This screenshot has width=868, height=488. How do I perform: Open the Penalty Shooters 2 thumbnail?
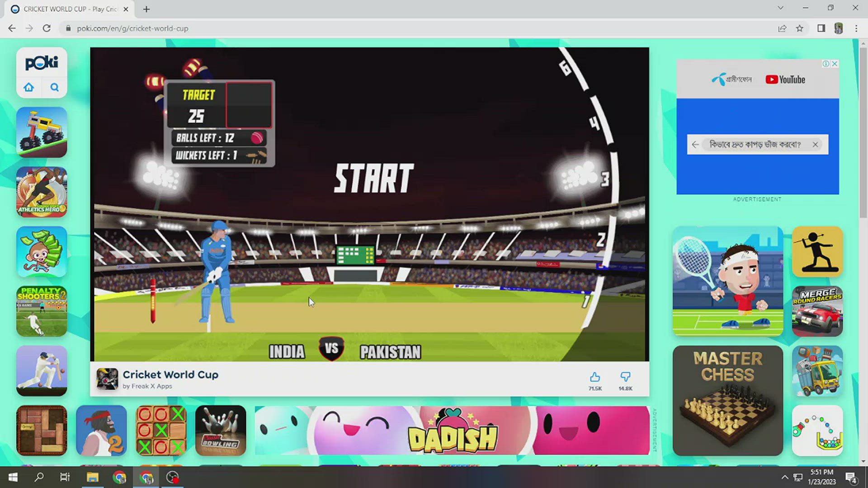42,311
